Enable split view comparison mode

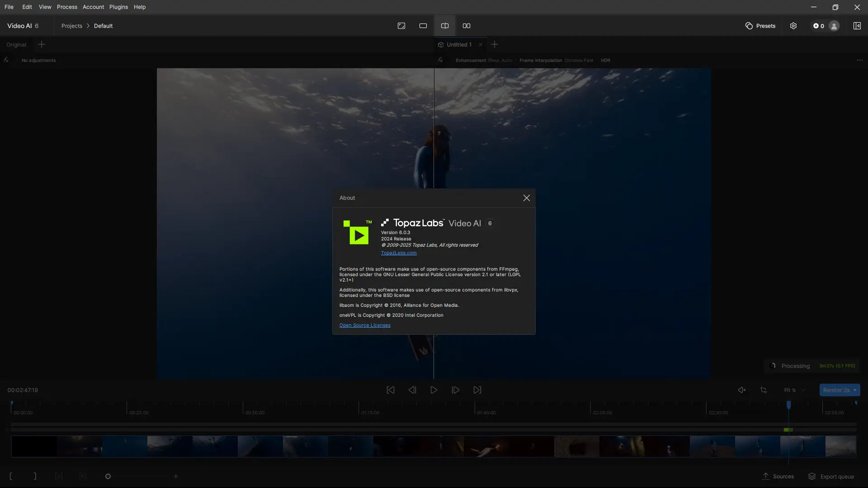(x=445, y=26)
